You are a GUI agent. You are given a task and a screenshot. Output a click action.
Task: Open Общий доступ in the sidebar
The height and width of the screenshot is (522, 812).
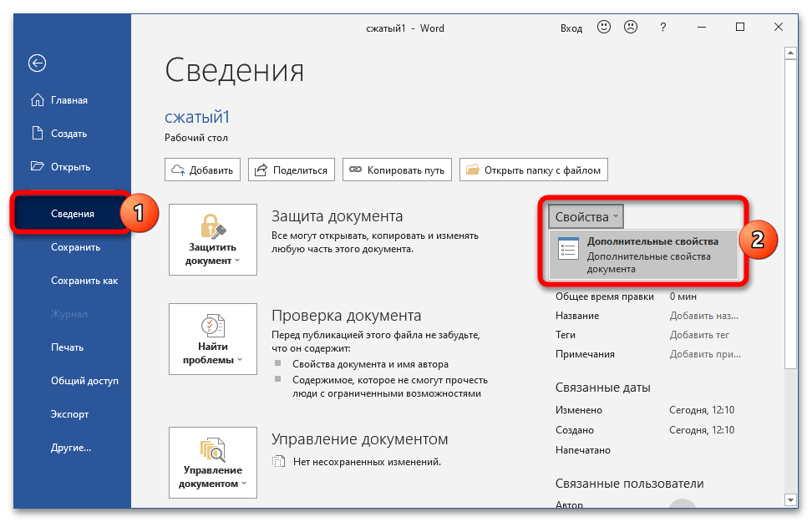pyautogui.click(x=84, y=381)
